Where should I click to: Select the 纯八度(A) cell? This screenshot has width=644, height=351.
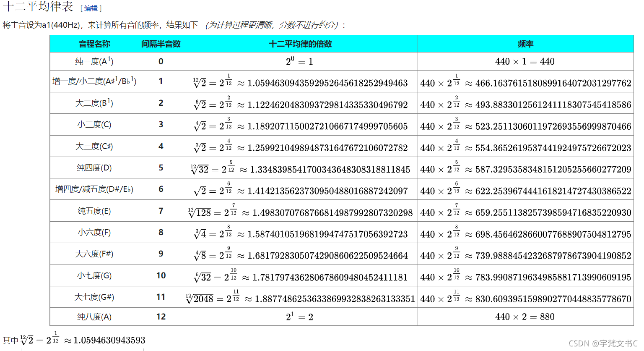click(94, 317)
